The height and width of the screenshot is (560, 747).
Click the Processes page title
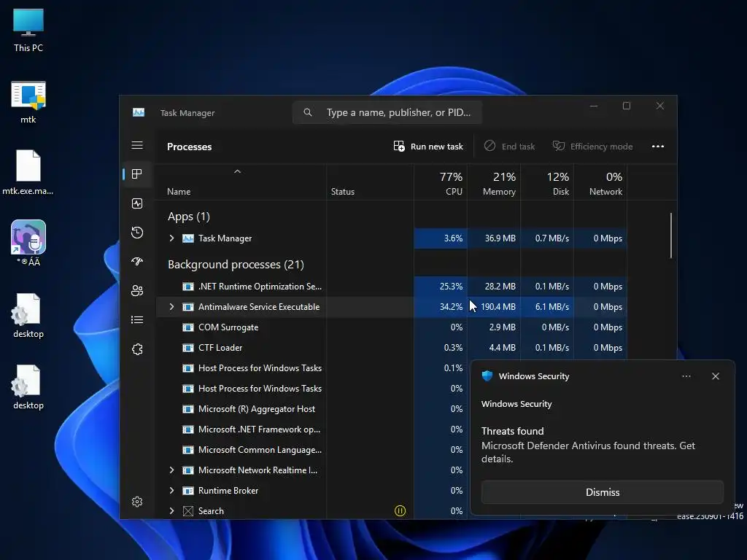point(189,147)
